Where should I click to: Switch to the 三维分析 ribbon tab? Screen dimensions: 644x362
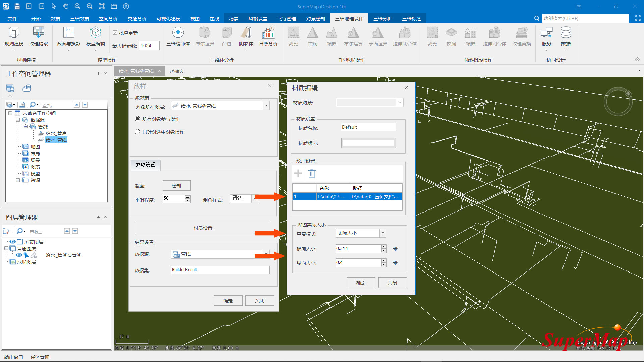point(382,19)
